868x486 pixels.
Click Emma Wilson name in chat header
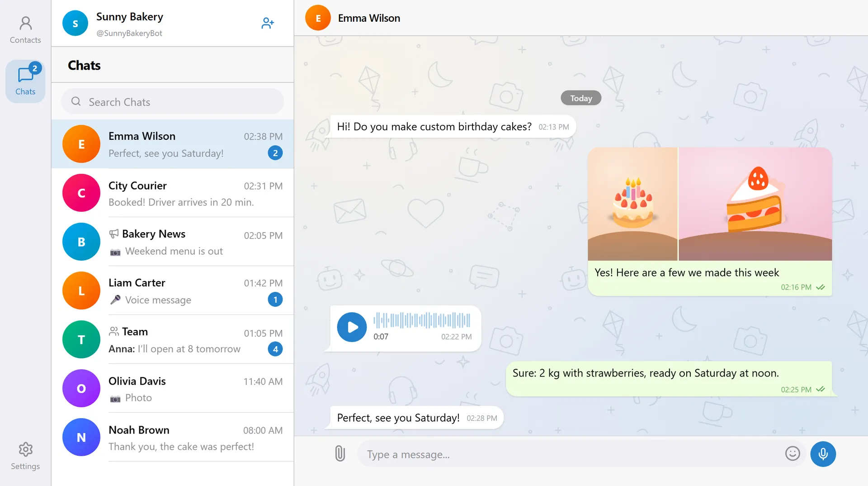pyautogui.click(x=369, y=18)
